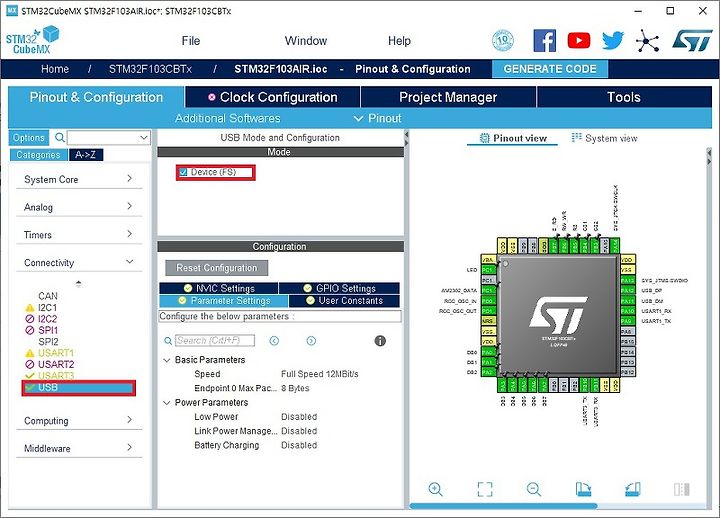The image size is (720, 518).
Task: Go to next search result arrow
Action: [x=311, y=341]
